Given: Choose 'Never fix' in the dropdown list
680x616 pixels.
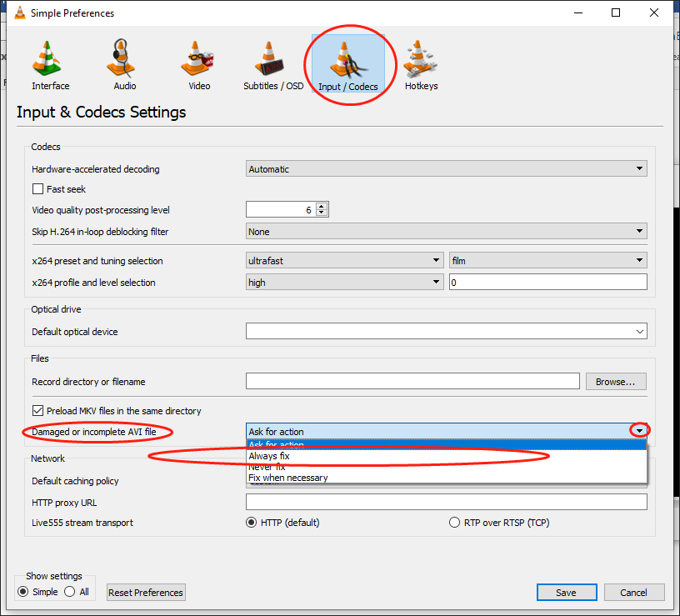Looking at the screenshot, I should point(447,467).
